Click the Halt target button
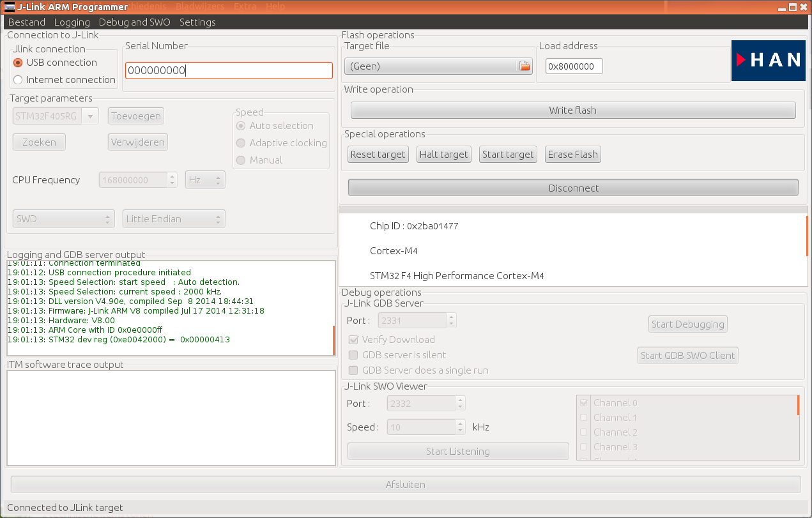Image resolution: width=812 pixels, height=518 pixels. [444, 155]
